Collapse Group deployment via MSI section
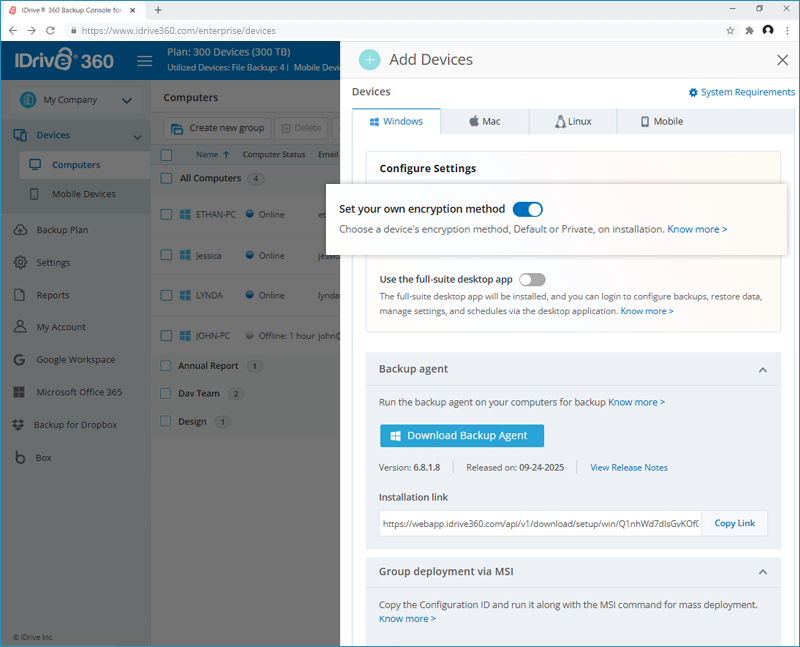The height and width of the screenshot is (647, 800). pyautogui.click(x=763, y=573)
